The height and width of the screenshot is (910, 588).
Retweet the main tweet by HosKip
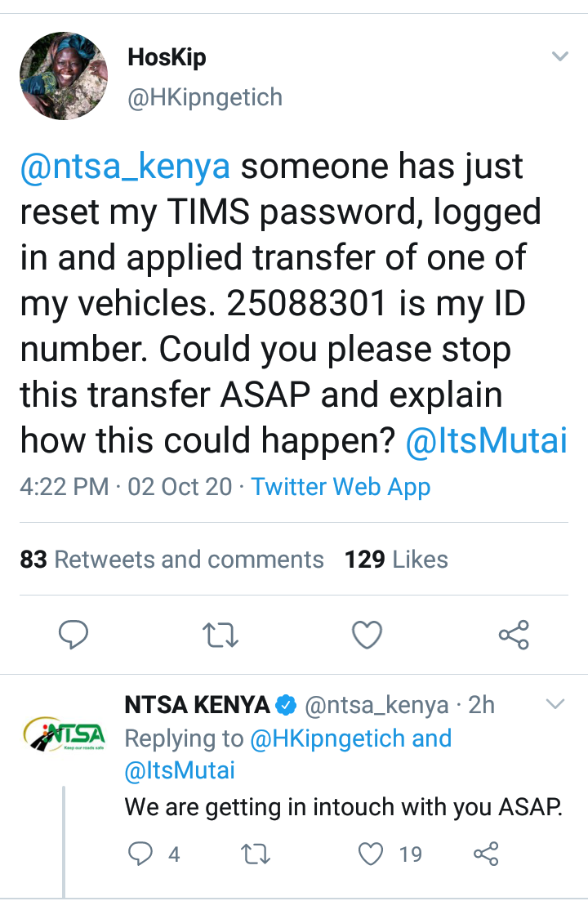coord(220,635)
